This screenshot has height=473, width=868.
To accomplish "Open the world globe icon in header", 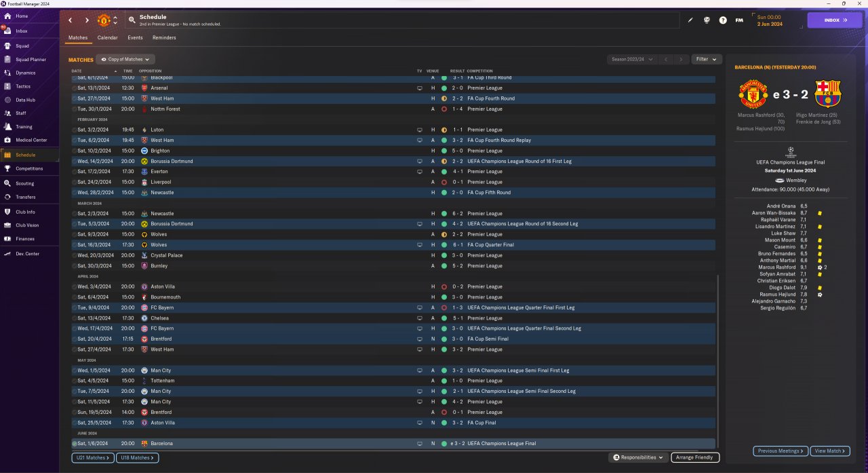I will [707, 20].
